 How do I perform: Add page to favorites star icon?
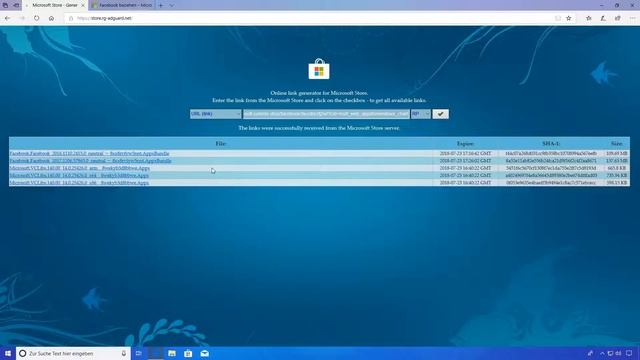[569, 18]
